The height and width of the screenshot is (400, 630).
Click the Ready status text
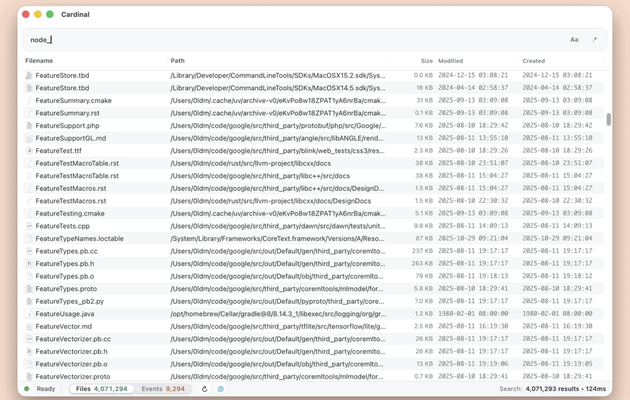(x=46, y=389)
